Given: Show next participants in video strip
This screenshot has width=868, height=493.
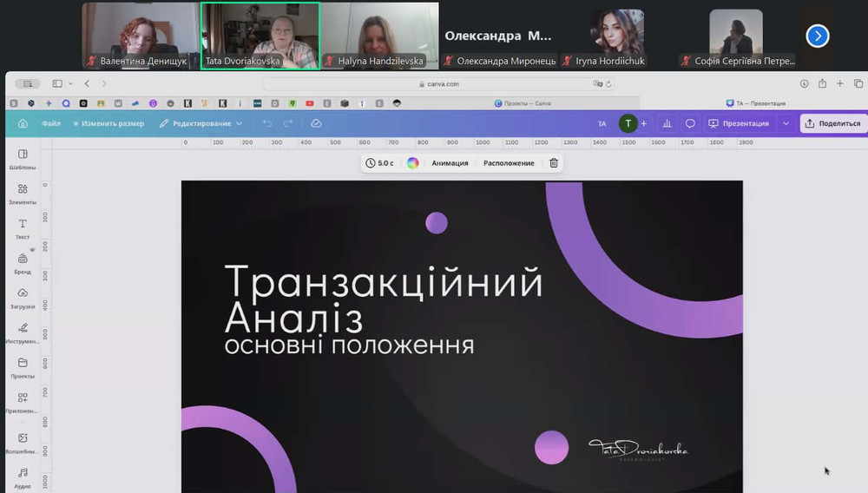Looking at the screenshot, I should pyautogui.click(x=817, y=36).
